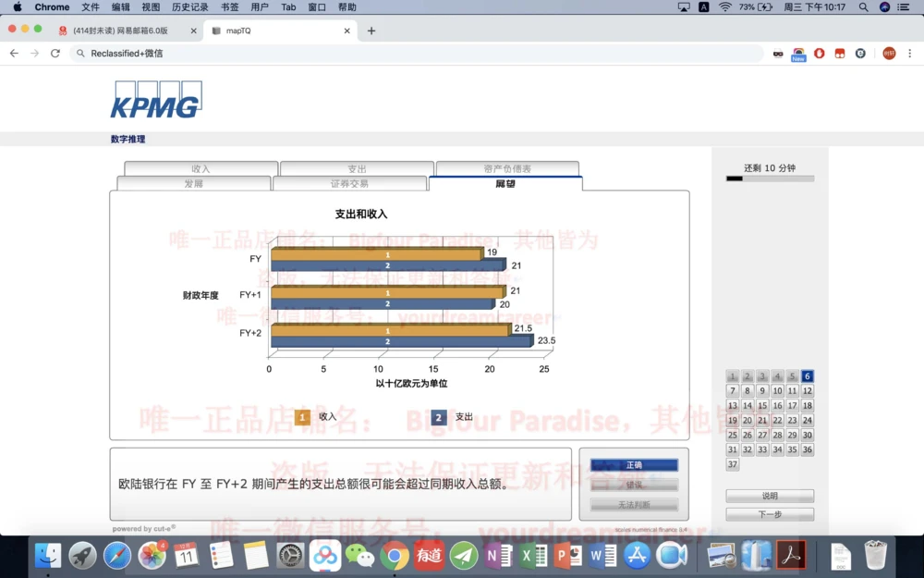
Task: Choose the 错误 answer option
Action: (x=634, y=485)
